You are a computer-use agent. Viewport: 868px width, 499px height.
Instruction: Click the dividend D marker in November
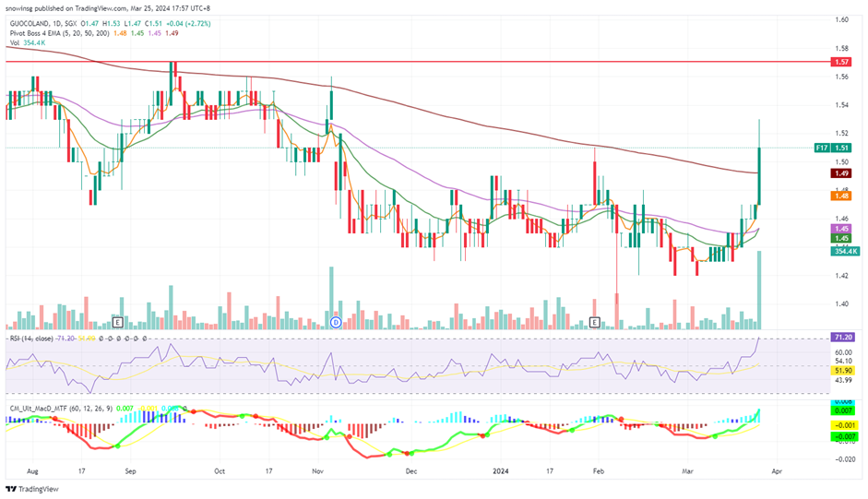point(336,322)
